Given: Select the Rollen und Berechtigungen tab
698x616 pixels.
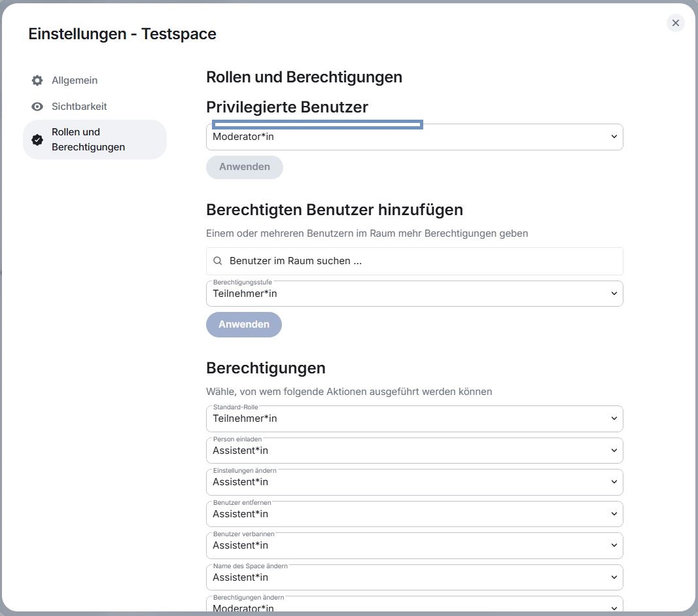Looking at the screenshot, I should click(95, 139).
